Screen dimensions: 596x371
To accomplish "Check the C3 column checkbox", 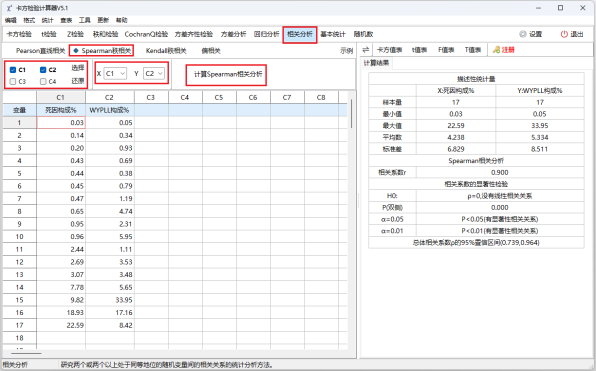I will tap(13, 81).
